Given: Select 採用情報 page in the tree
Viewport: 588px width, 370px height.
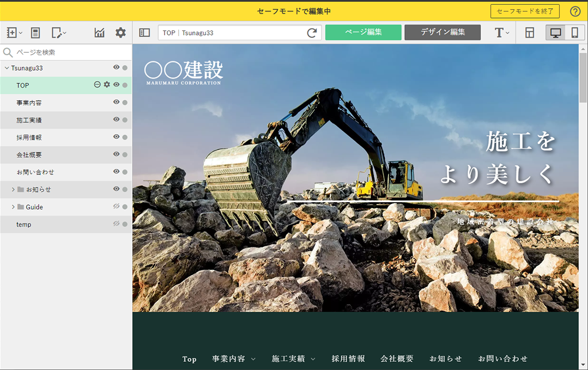Looking at the screenshot, I should click(29, 137).
